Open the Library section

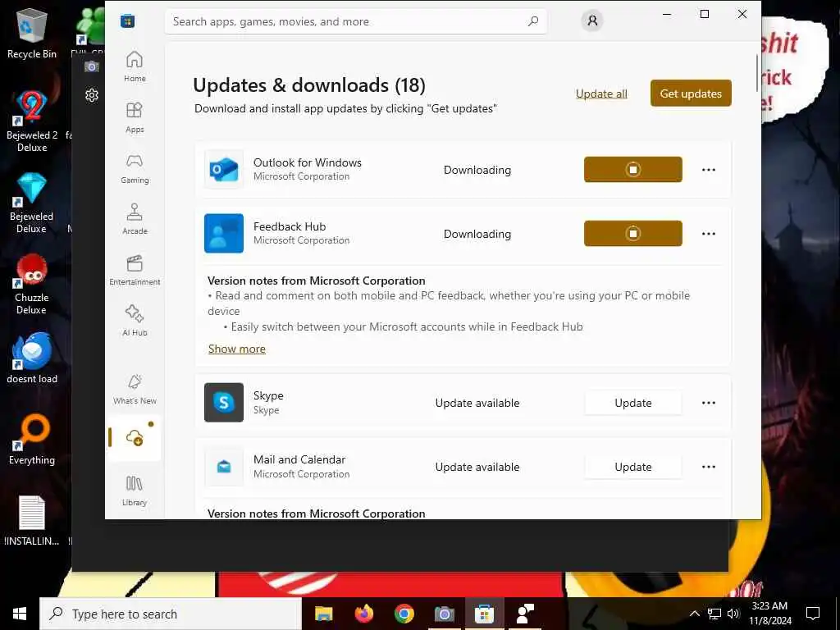135,491
